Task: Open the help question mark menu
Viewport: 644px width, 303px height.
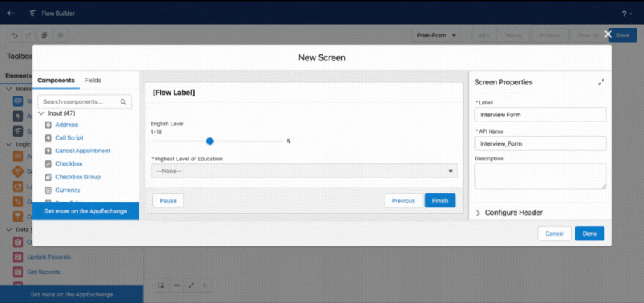Action: pyautogui.click(x=626, y=13)
